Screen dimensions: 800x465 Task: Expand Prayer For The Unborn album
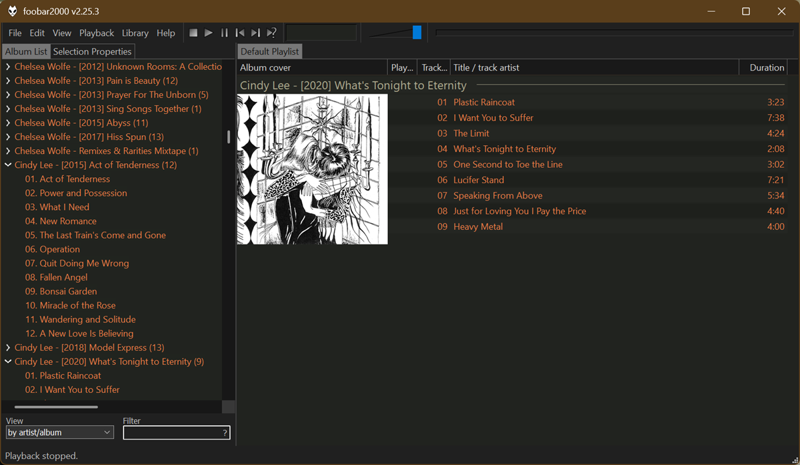(x=8, y=94)
